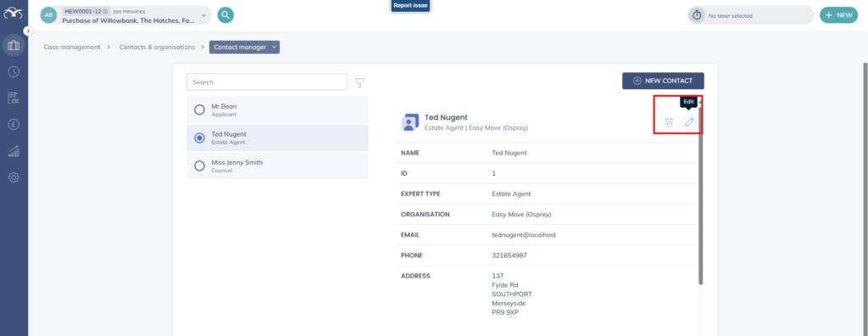Delete contact with the trash icon
This screenshot has height=336, width=868.
click(669, 122)
